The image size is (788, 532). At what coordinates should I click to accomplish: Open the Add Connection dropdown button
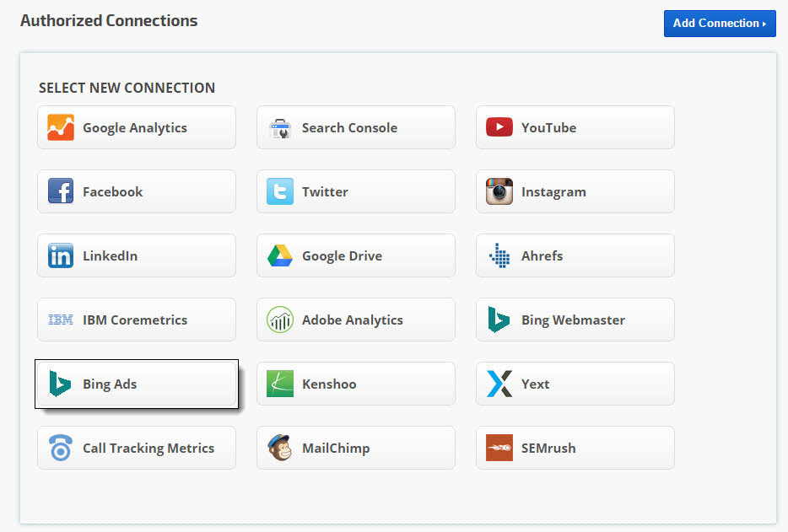[x=720, y=24]
